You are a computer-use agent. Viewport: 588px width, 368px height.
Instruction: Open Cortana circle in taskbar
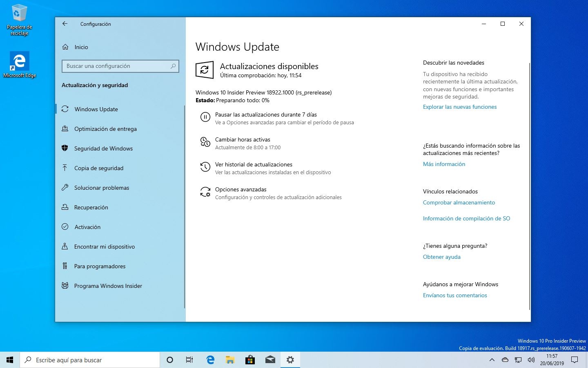coord(170,360)
